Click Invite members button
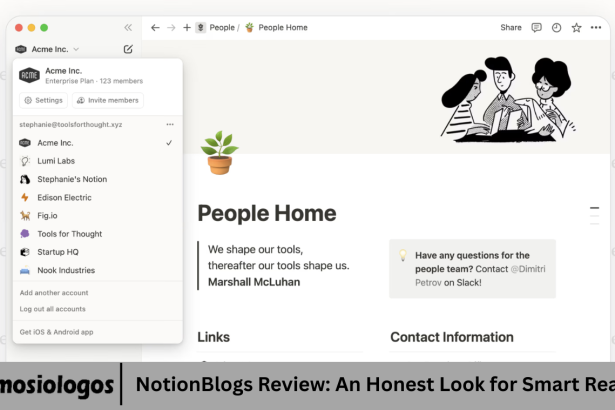 point(108,100)
